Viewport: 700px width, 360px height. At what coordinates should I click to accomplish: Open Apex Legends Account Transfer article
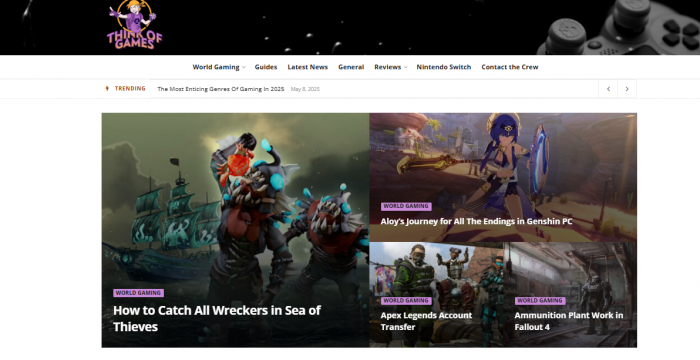tap(426, 321)
